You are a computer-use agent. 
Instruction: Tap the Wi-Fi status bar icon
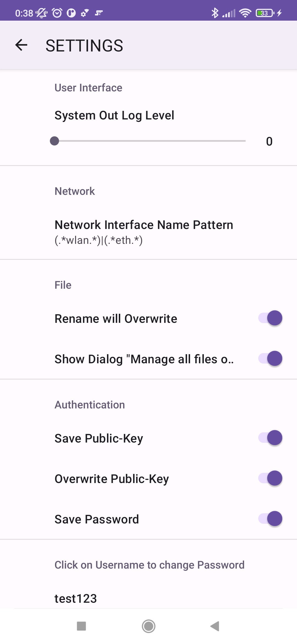point(245,13)
